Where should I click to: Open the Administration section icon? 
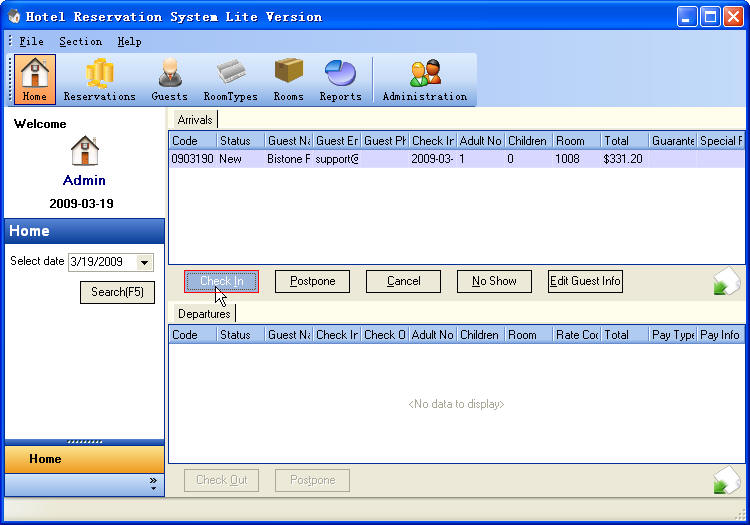coord(424,79)
